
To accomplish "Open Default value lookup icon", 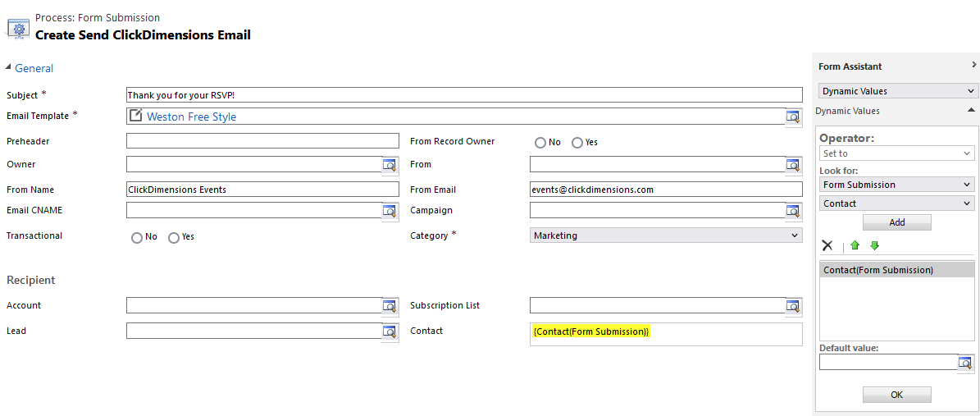I will pyautogui.click(x=965, y=362).
